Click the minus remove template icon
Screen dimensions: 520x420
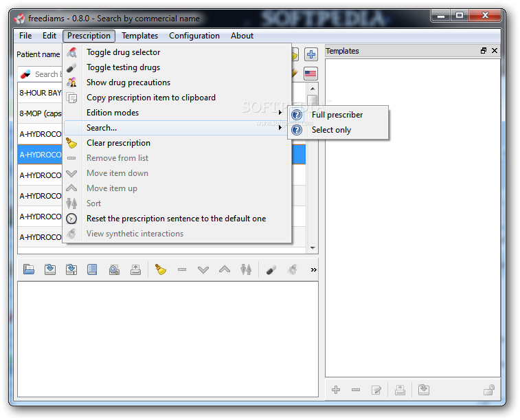pos(356,390)
